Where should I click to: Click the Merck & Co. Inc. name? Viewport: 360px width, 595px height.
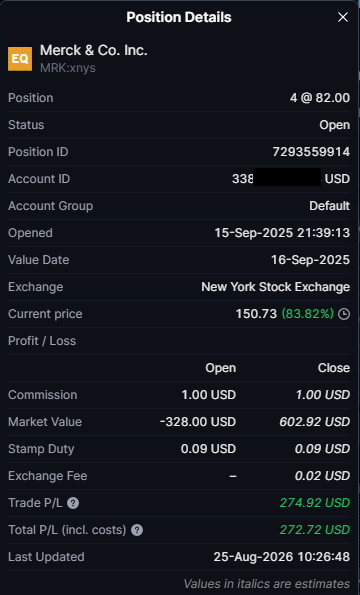(94, 50)
